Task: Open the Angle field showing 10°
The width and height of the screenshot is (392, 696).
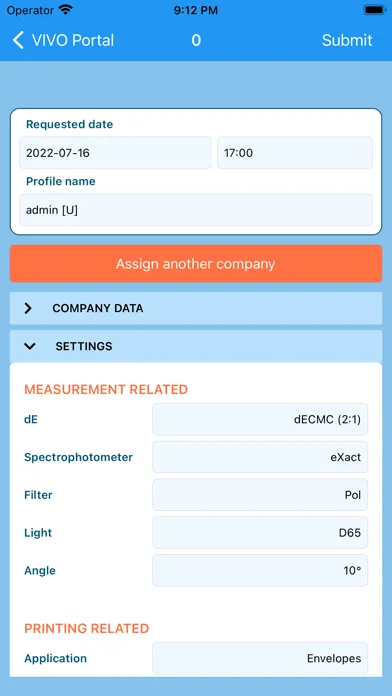Action: click(260, 570)
